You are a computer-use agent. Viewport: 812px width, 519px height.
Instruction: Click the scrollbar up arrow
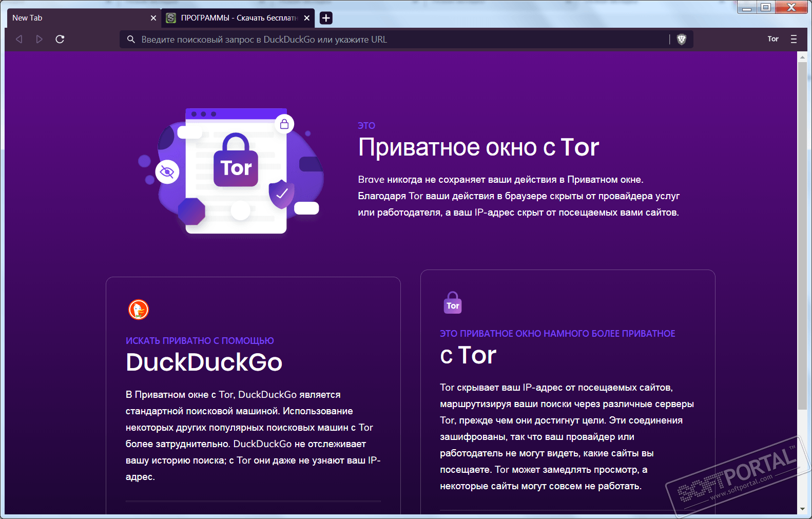click(802, 57)
